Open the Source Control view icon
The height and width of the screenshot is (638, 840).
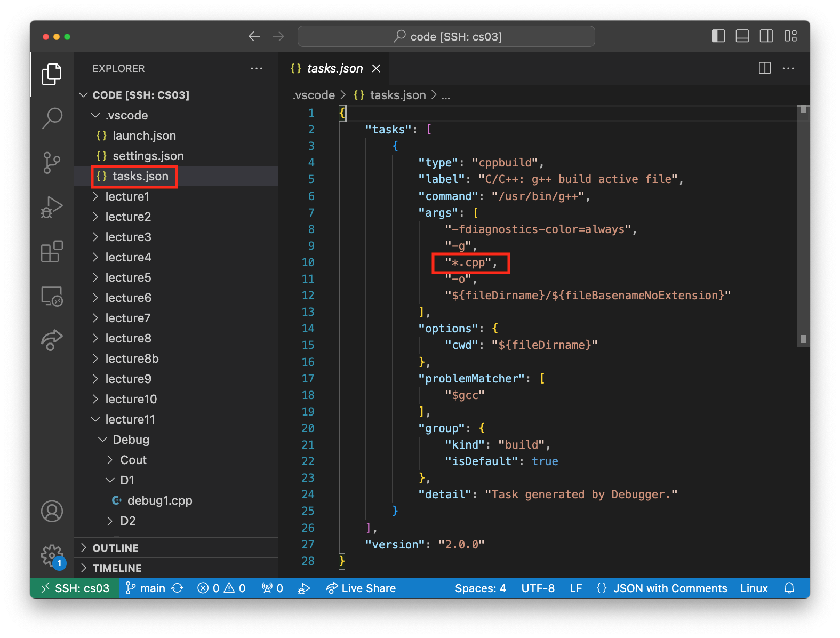pyautogui.click(x=52, y=163)
